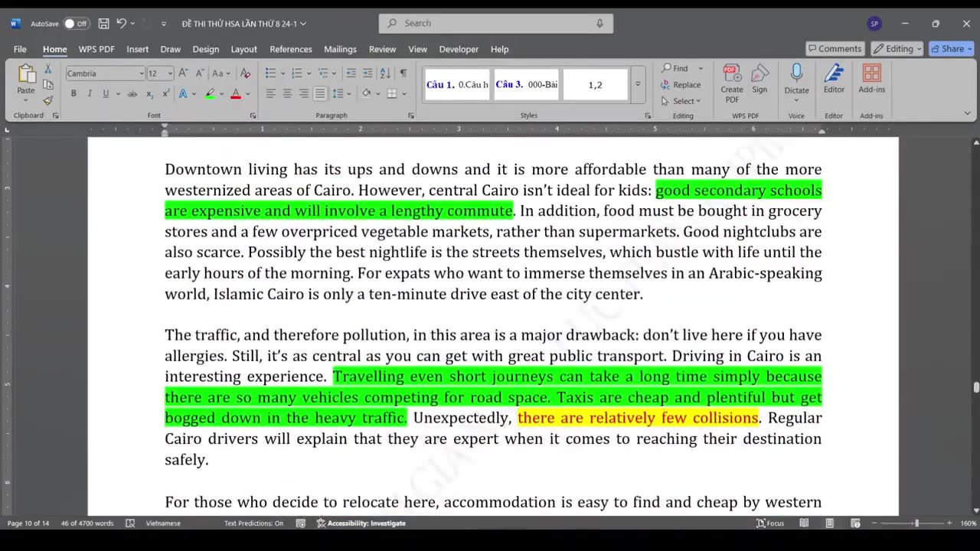The width and height of the screenshot is (980, 551).
Task: Click the Create PDF icon
Action: (731, 83)
